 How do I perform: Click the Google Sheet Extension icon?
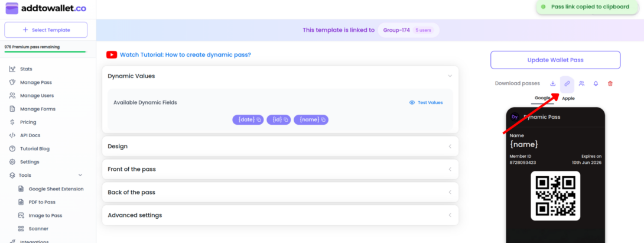[x=21, y=189]
